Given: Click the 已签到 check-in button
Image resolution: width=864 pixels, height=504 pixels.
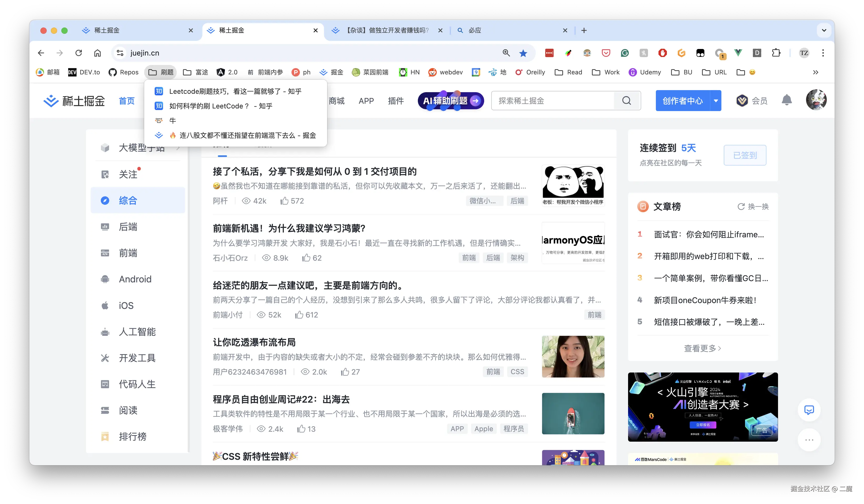Looking at the screenshot, I should (x=745, y=155).
